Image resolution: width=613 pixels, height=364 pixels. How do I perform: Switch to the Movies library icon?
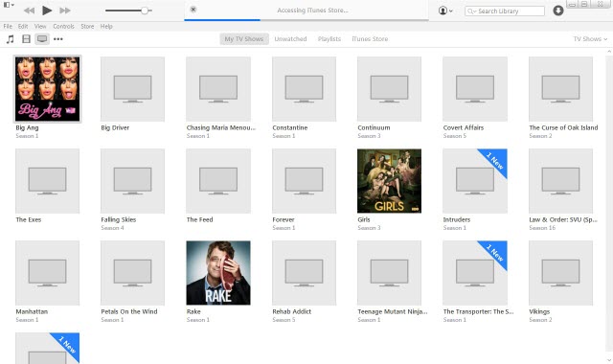click(x=26, y=38)
